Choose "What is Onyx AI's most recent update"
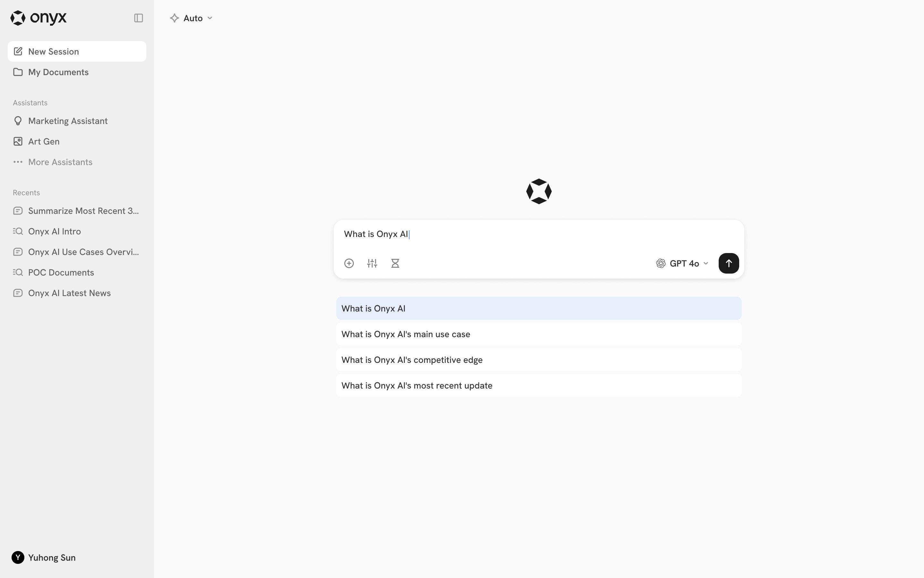Image resolution: width=924 pixels, height=578 pixels. click(x=539, y=386)
